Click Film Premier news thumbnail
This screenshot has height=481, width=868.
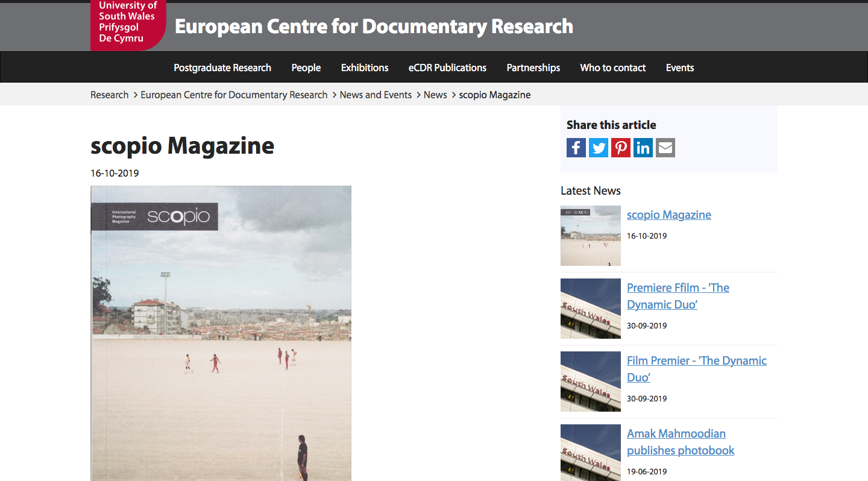tap(591, 382)
